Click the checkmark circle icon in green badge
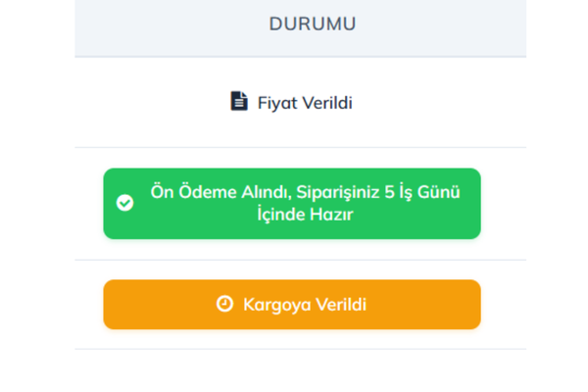 (125, 203)
